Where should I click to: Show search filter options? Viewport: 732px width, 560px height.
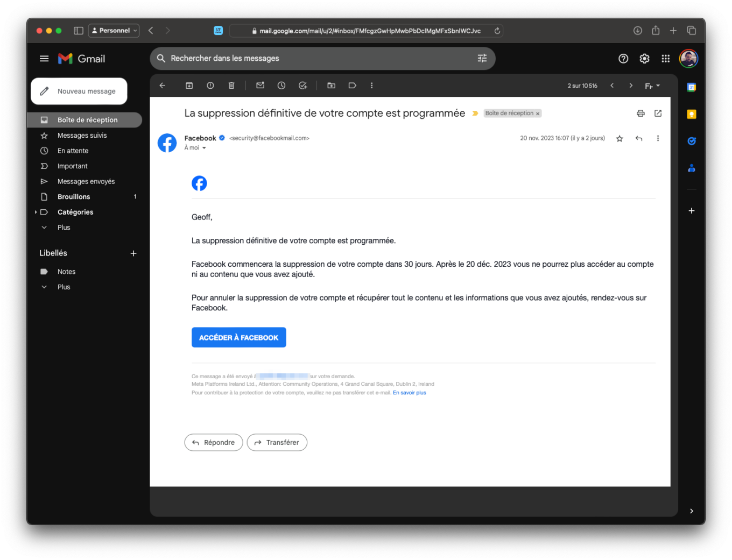[x=482, y=58]
